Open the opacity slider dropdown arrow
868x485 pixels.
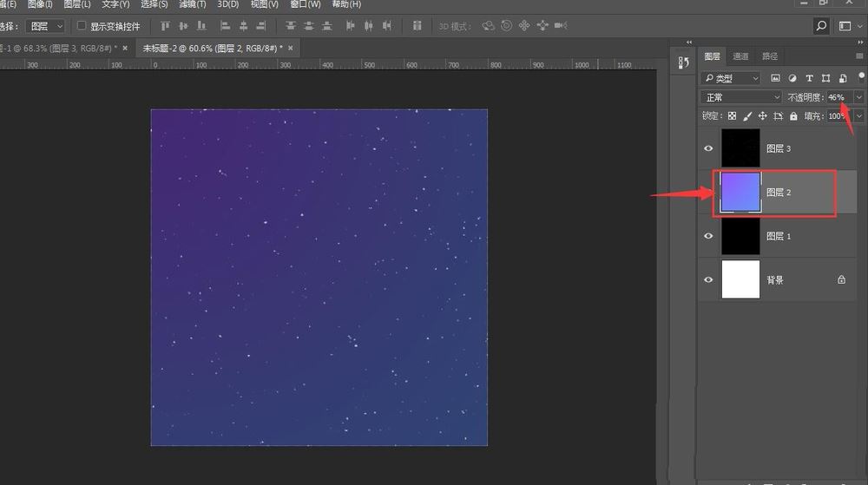click(x=859, y=97)
